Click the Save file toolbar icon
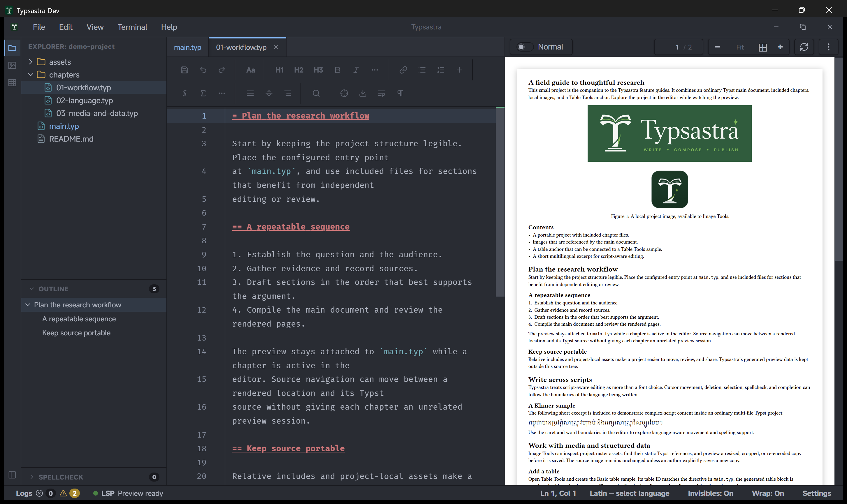 pos(184,70)
